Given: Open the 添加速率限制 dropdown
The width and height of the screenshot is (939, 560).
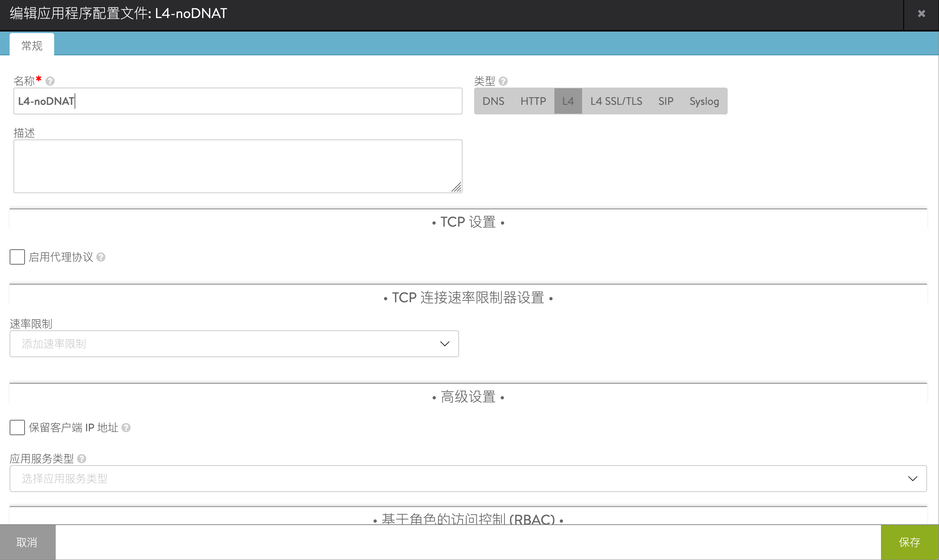Looking at the screenshot, I should click(234, 344).
